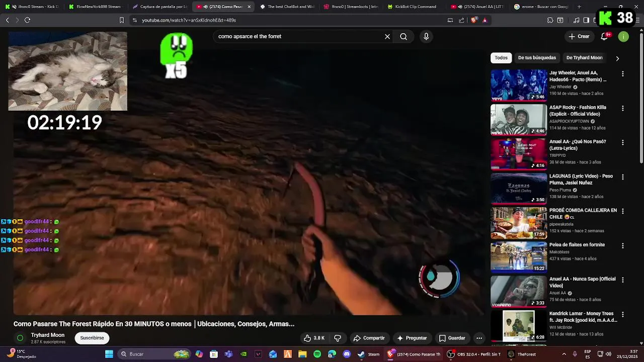Viewport: 644px width, 362px height.
Task: Open a new browser tab
Action: [579, 7]
